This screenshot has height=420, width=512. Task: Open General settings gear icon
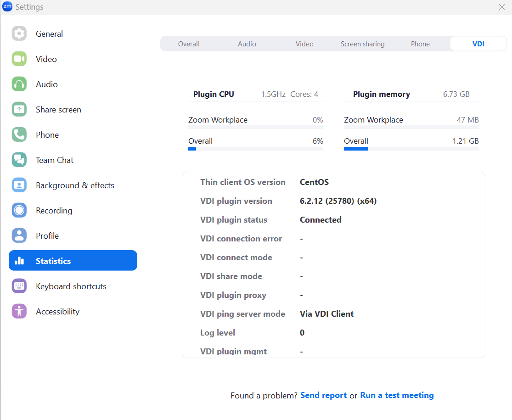pos(19,34)
